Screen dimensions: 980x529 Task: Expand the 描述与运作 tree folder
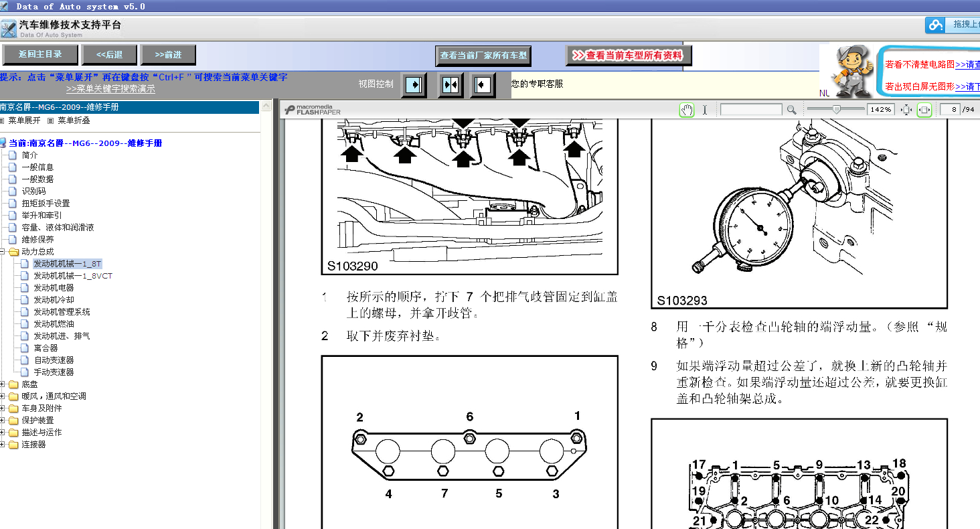tap(3, 433)
